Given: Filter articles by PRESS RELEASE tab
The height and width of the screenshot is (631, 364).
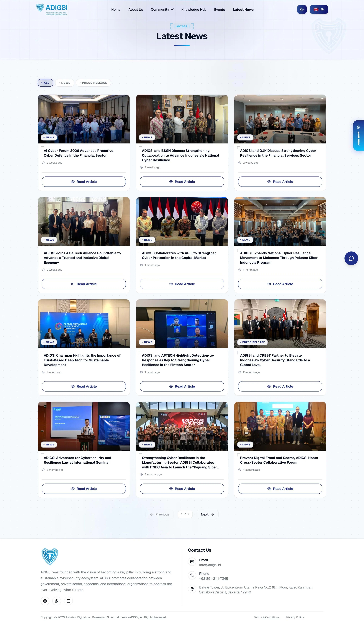Looking at the screenshot, I should tap(93, 83).
